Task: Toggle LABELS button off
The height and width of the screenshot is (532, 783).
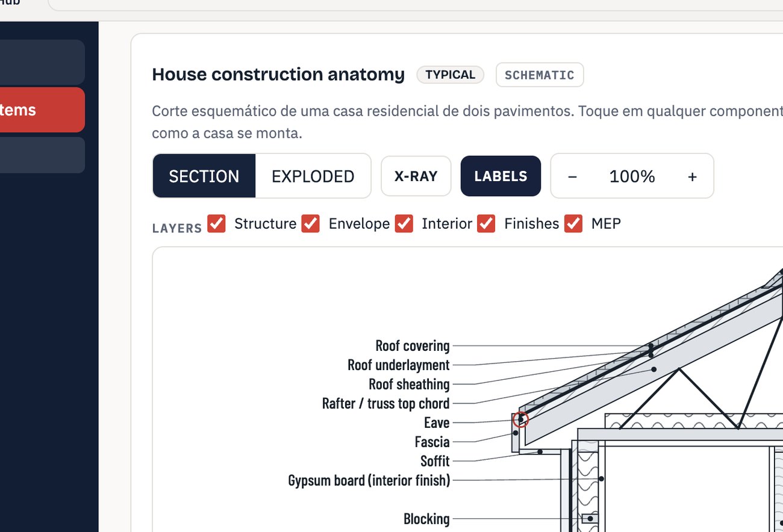Action: pos(501,176)
